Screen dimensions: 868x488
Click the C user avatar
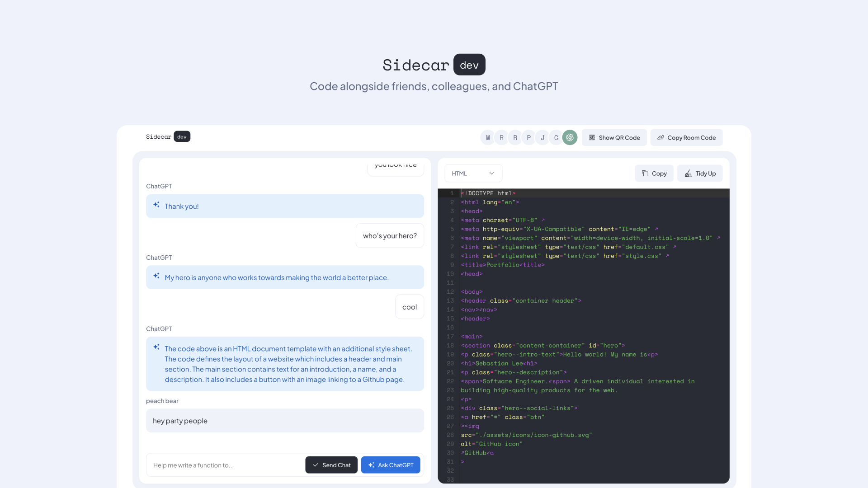tap(556, 137)
